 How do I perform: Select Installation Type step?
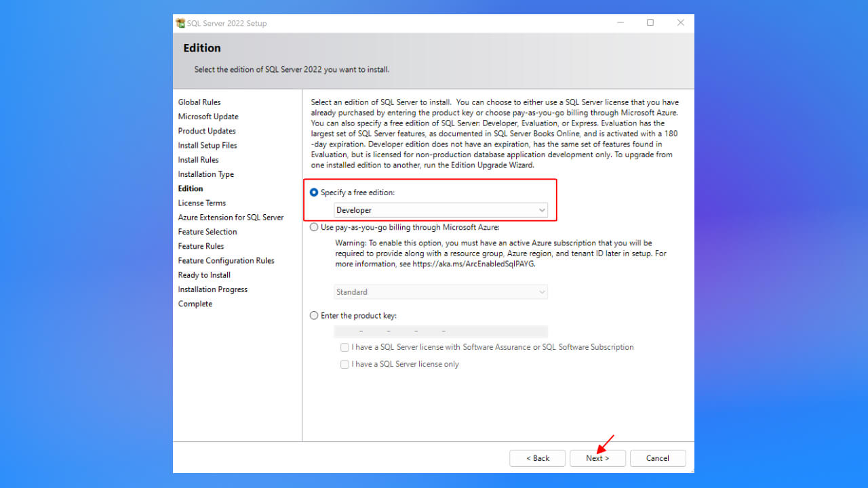click(206, 174)
